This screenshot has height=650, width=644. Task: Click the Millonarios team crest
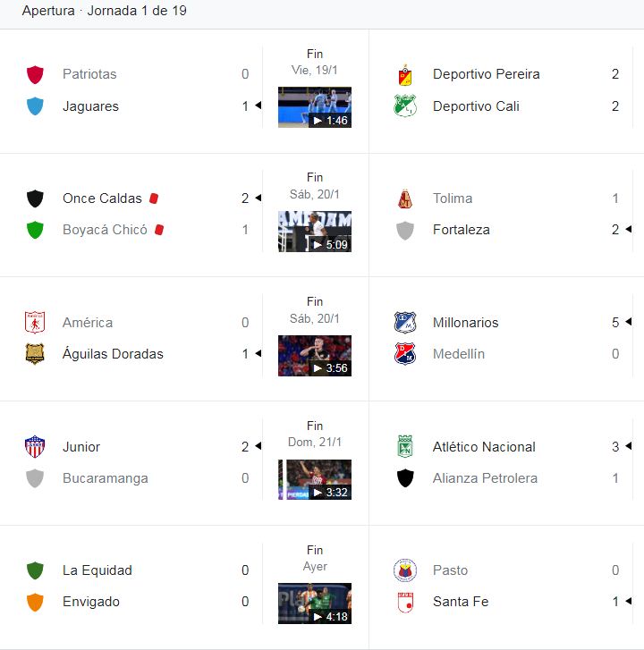click(x=404, y=323)
